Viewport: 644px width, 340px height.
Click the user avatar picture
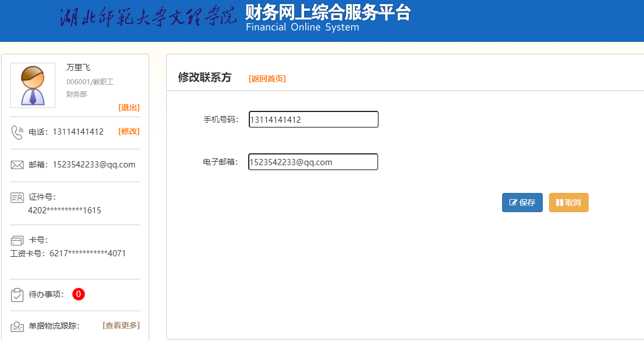click(x=33, y=85)
